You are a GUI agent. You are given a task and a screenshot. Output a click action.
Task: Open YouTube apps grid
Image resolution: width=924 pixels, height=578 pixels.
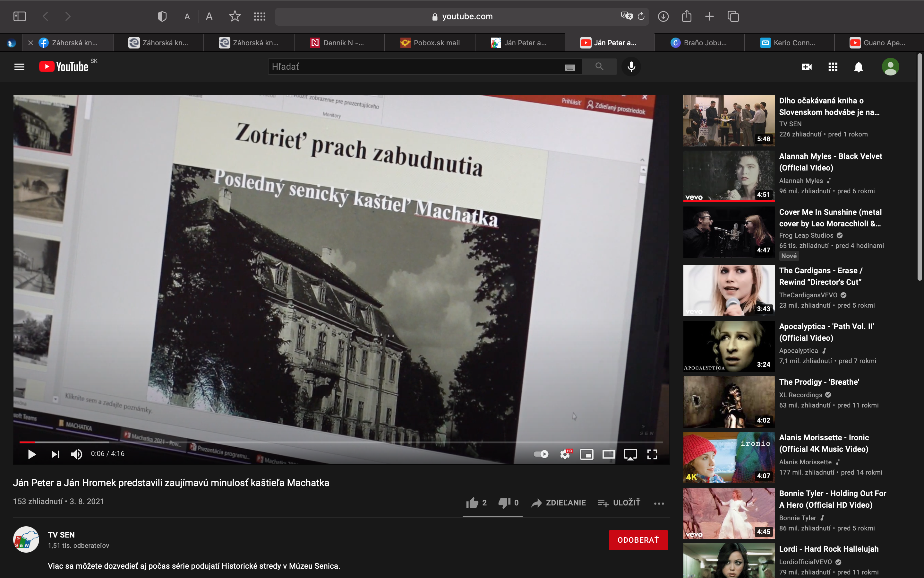tap(833, 67)
